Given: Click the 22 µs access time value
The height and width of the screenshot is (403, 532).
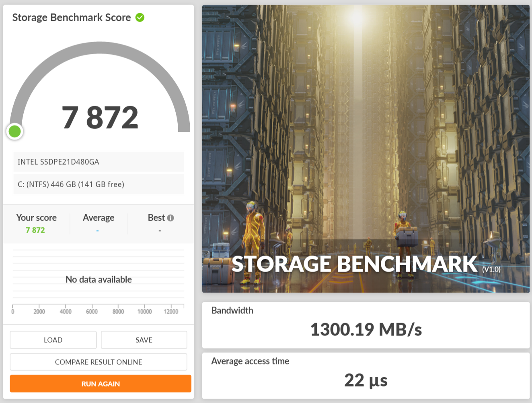Looking at the screenshot, I should click(x=366, y=380).
